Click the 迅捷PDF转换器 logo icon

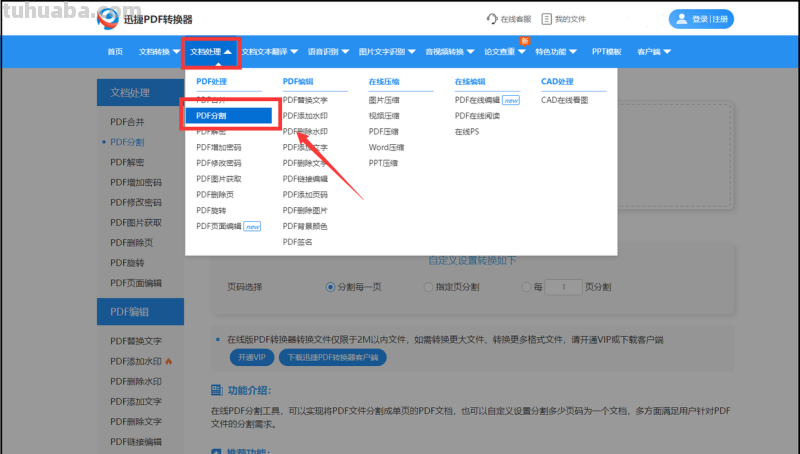point(108,18)
